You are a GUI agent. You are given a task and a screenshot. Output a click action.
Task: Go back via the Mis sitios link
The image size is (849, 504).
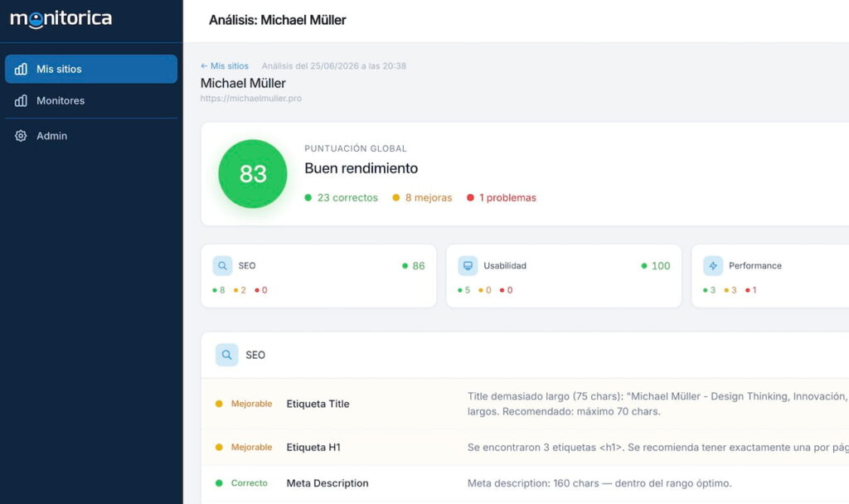pyautogui.click(x=224, y=66)
